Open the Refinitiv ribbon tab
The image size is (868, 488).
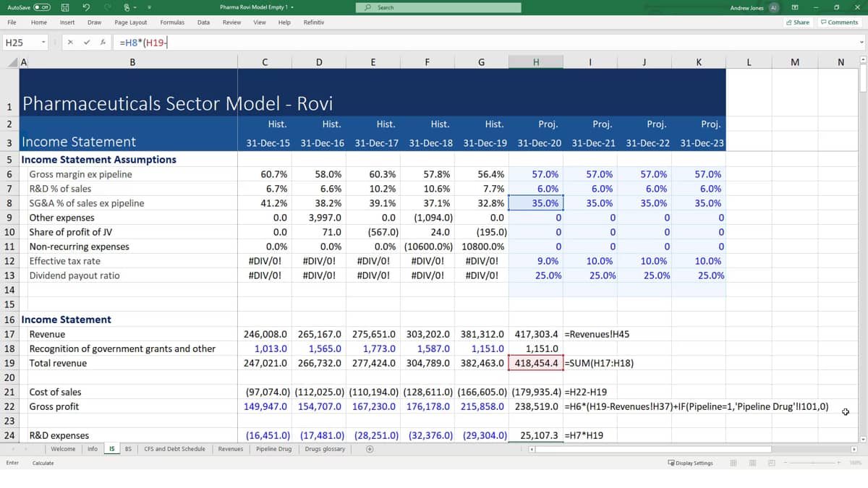[314, 22]
